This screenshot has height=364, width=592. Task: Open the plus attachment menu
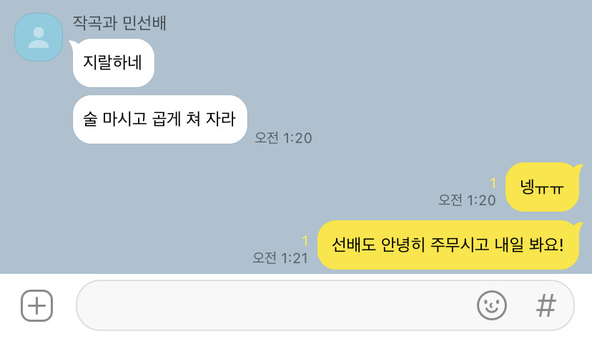pyautogui.click(x=36, y=305)
